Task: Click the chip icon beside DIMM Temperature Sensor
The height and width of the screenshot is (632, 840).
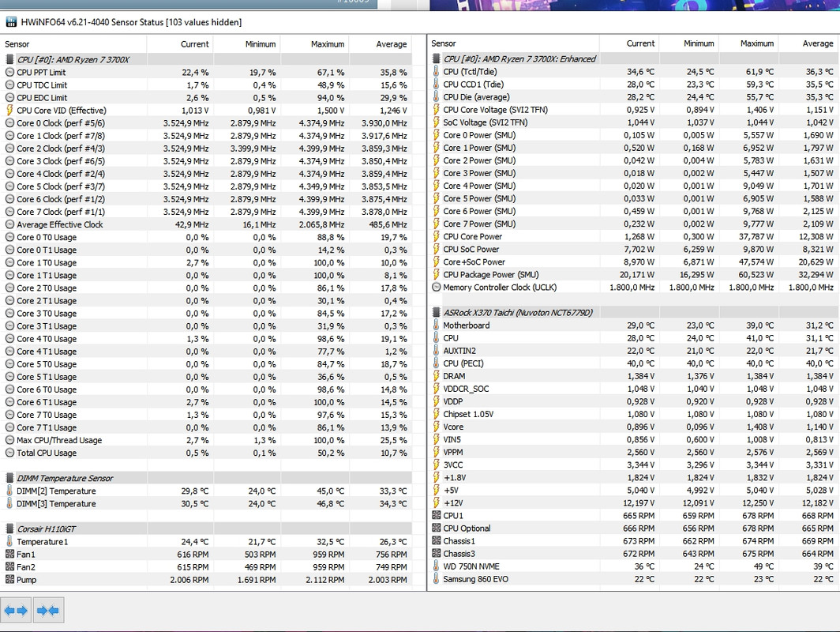Action: pyautogui.click(x=9, y=478)
